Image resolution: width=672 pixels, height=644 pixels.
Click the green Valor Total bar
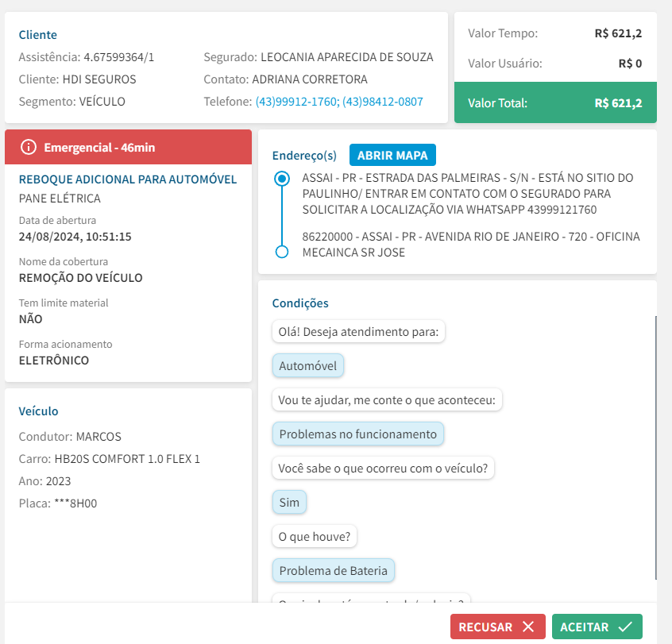pyautogui.click(x=555, y=102)
